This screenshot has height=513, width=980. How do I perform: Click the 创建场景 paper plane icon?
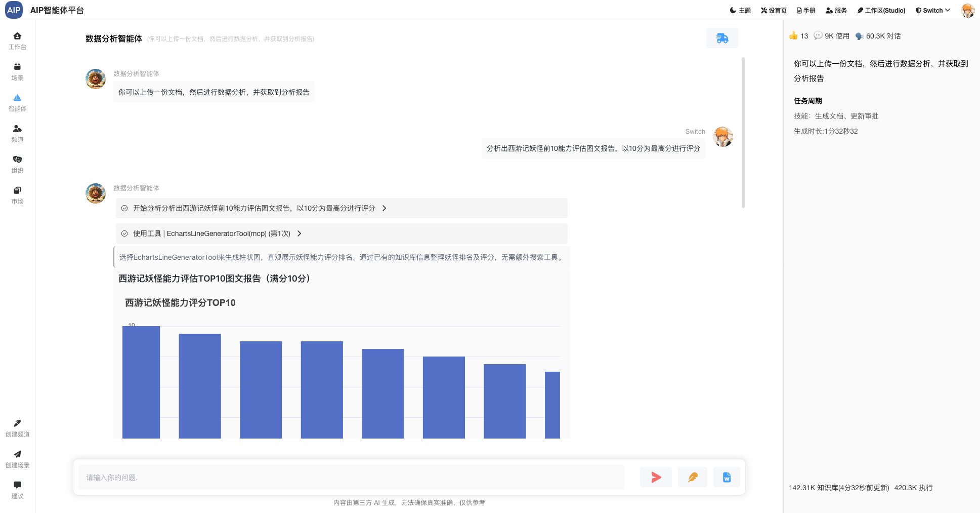[17, 454]
